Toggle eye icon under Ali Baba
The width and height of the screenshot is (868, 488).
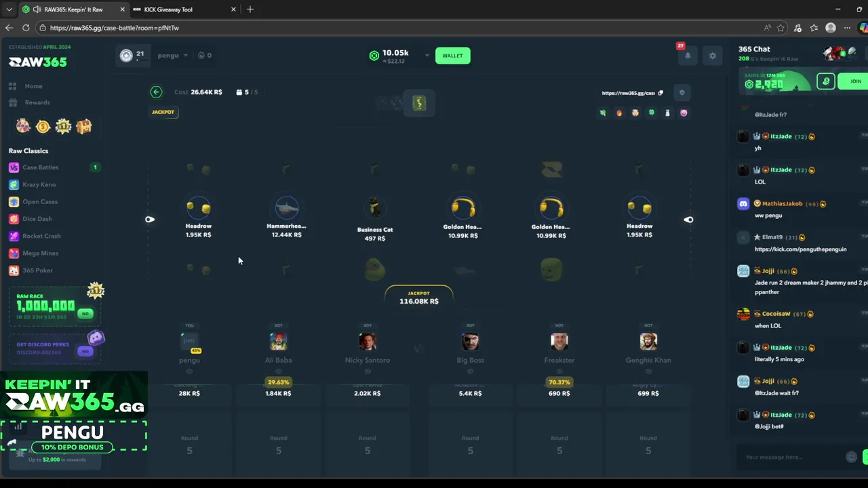click(278, 371)
